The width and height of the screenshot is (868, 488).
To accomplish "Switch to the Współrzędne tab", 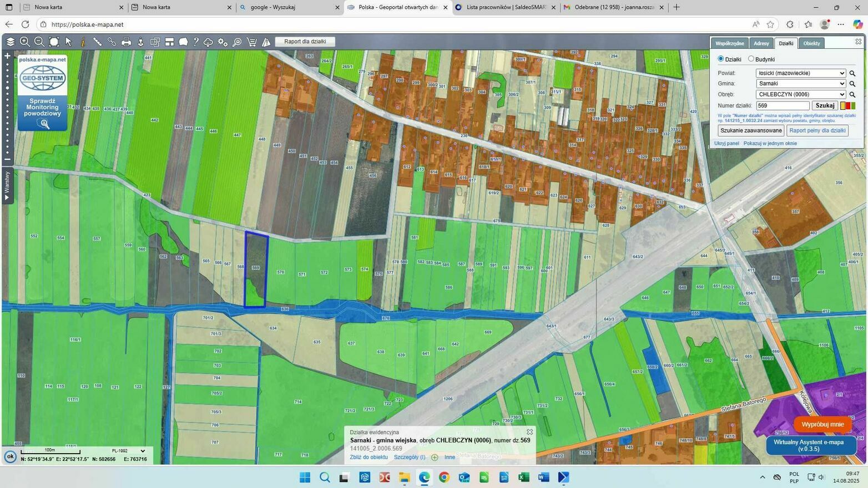I will 729,43.
